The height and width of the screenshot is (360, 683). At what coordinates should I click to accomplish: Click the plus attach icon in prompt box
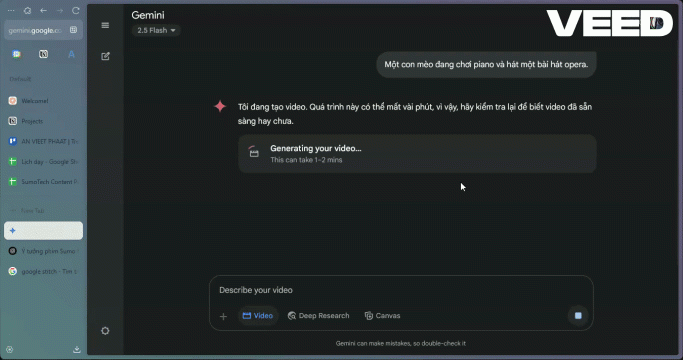(x=223, y=316)
